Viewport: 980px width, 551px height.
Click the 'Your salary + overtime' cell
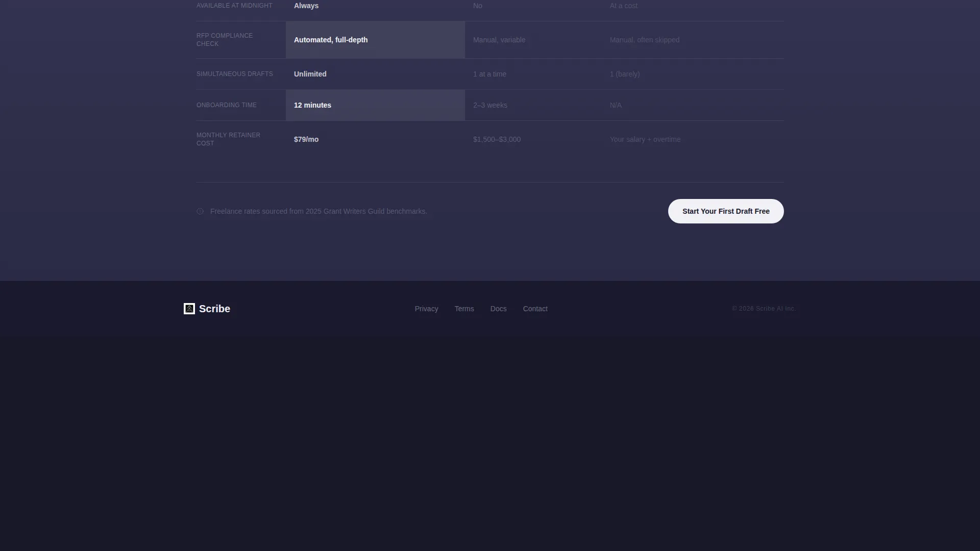[693, 139]
